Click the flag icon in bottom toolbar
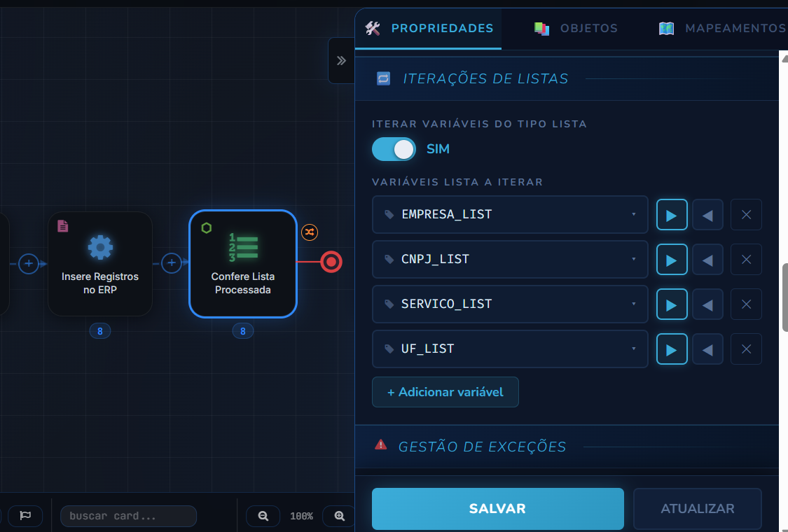The width and height of the screenshot is (788, 532). [25, 516]
